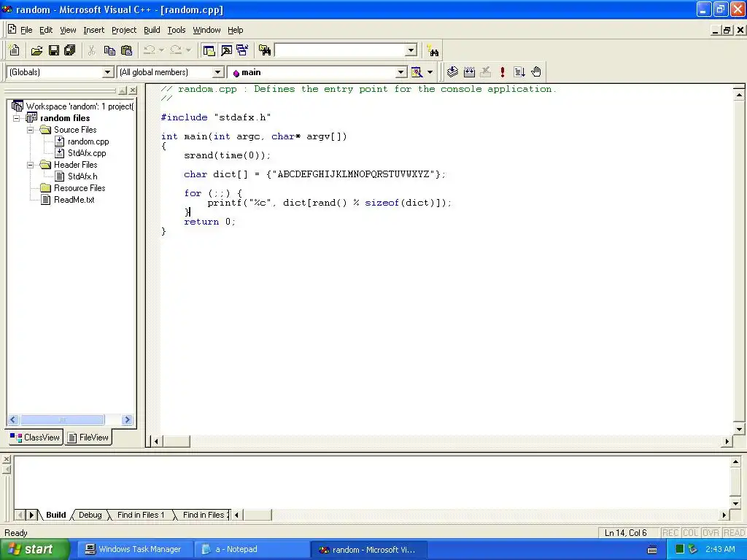The width and height of the screenshot is (747, 560).
Task: Switch to a - Notepad on taskbar
Action: point(252,550)
